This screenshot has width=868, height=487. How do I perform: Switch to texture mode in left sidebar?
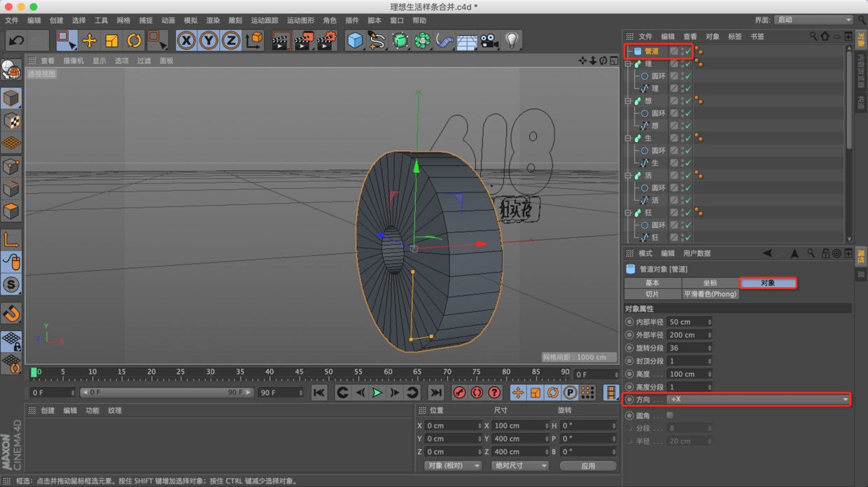tap(11, 120)
